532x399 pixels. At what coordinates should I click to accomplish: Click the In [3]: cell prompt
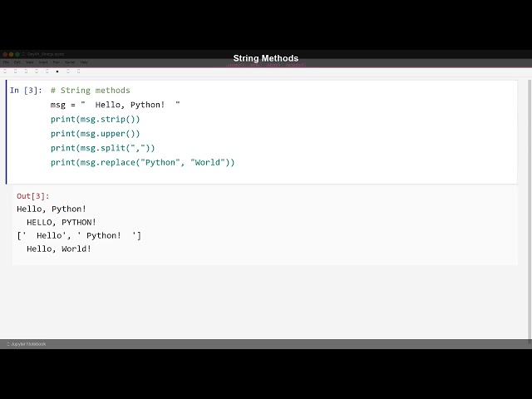click(26, 91)
